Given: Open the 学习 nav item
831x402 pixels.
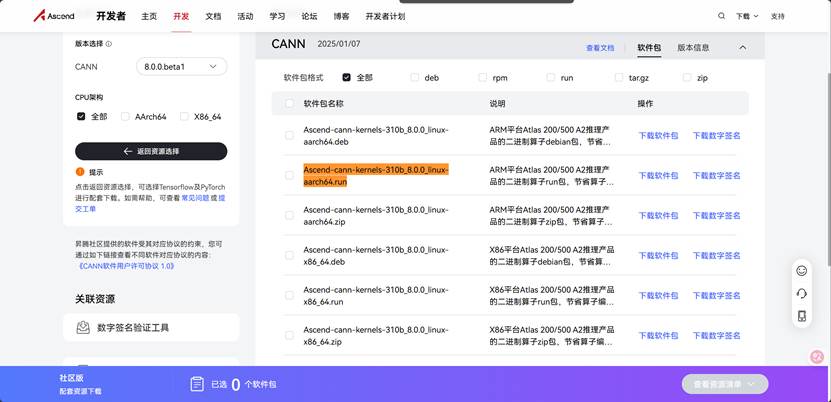Looking at the screenshot, I should coord(277,16).
